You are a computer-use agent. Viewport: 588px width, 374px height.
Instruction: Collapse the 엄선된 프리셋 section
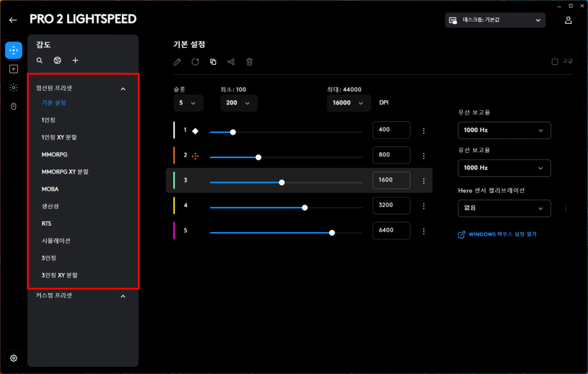pos(122,89)
